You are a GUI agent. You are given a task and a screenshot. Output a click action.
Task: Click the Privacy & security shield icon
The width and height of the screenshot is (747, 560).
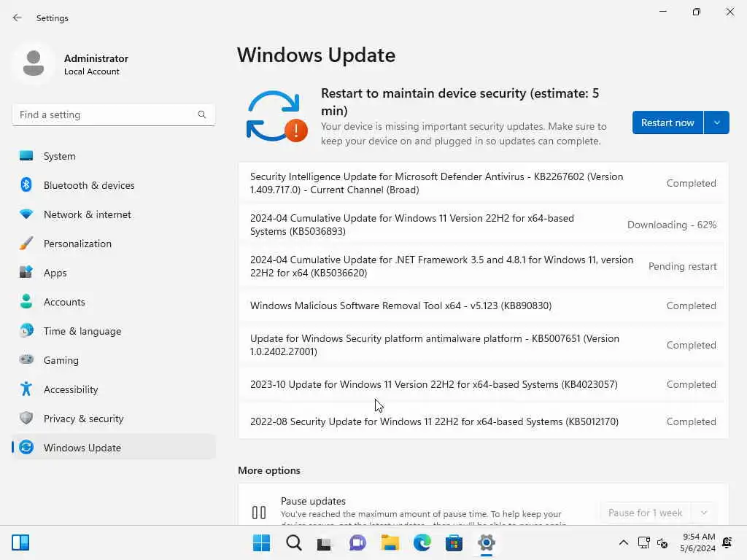click(x=26, y=418)
